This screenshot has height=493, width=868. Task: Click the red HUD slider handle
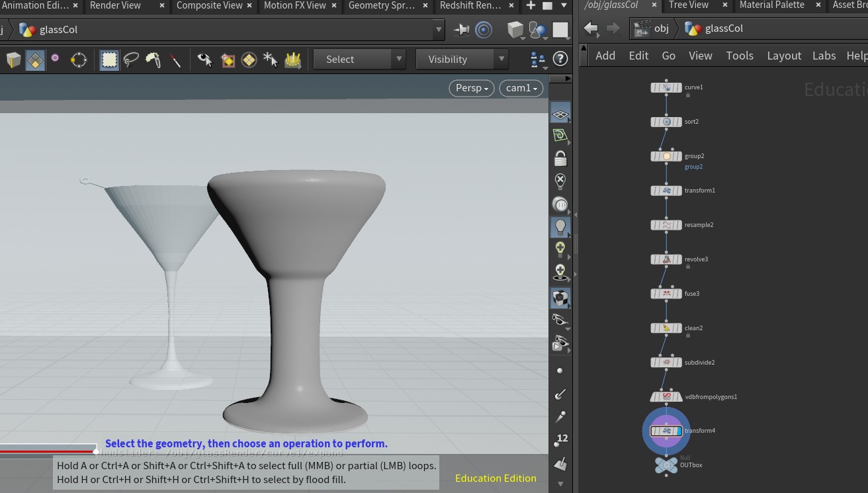coord(97,451)
